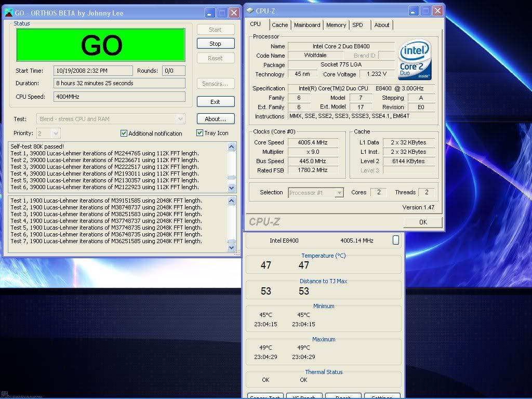Click the second core Distance to TJ Max 53

(x=303, y=291)
